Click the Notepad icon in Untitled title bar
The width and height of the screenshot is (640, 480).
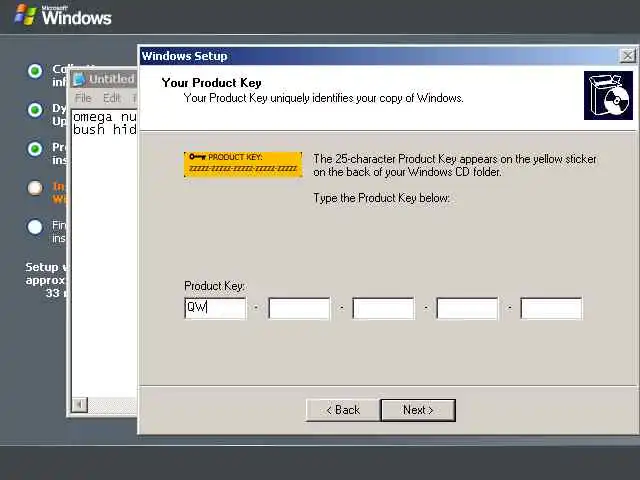[79, 79]
